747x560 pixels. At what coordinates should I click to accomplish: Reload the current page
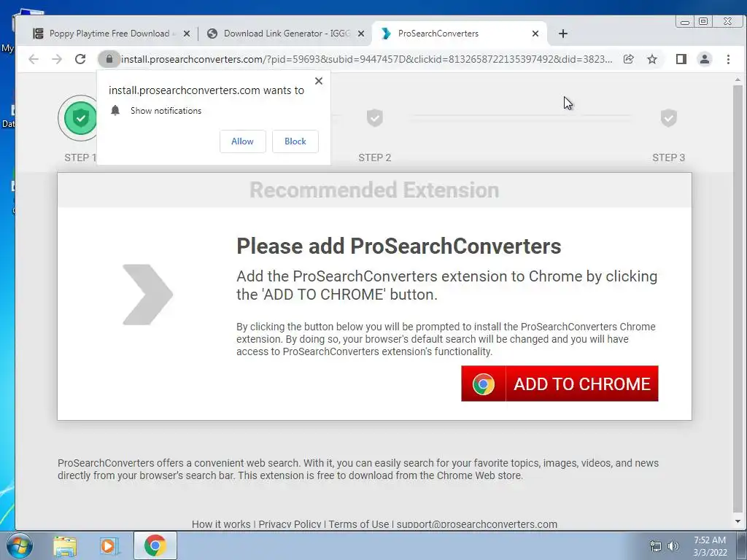[80, 59]
